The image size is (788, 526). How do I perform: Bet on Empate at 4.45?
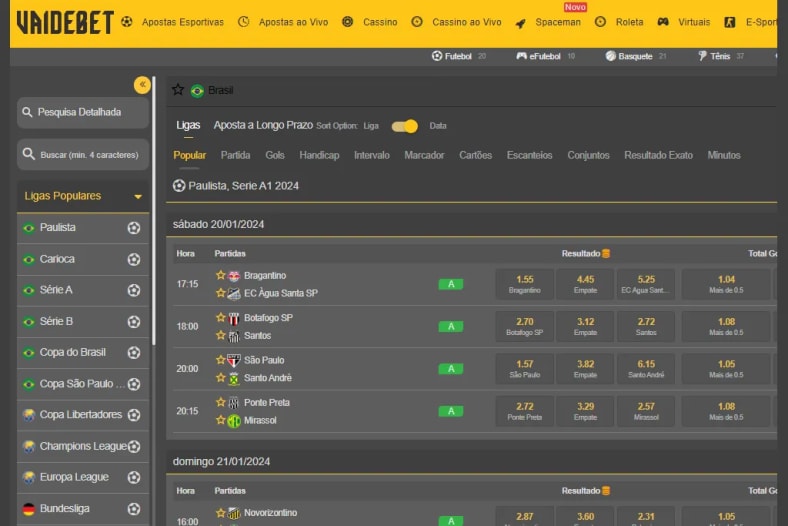585,284
